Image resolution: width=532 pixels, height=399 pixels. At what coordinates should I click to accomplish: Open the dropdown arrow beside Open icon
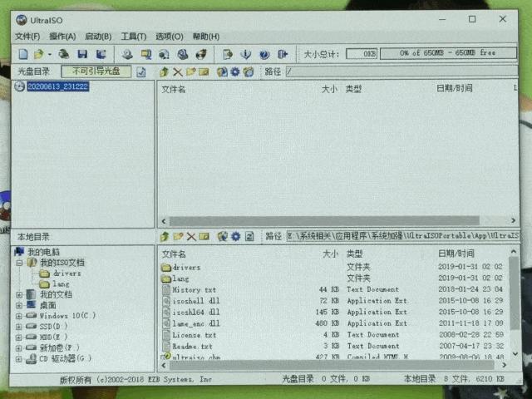pos(50,55)
